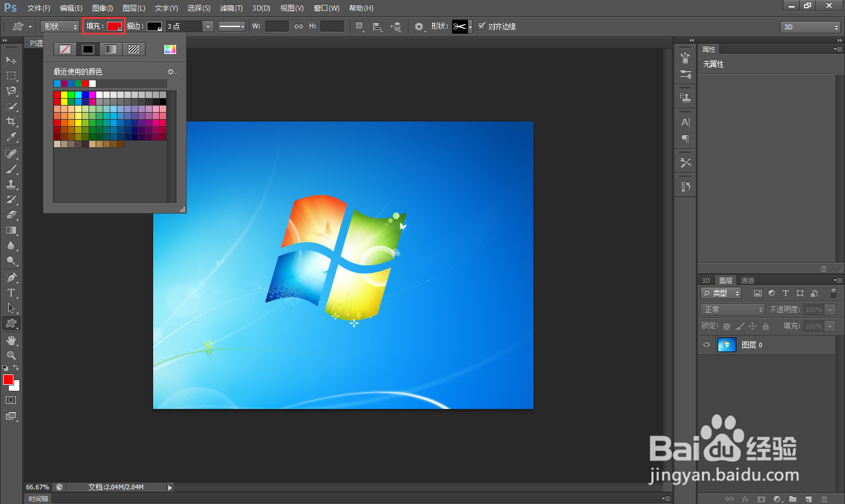The height and width of the screenshot is (504, 845).
Task: Select the Move tool
Action: [11, 60]
